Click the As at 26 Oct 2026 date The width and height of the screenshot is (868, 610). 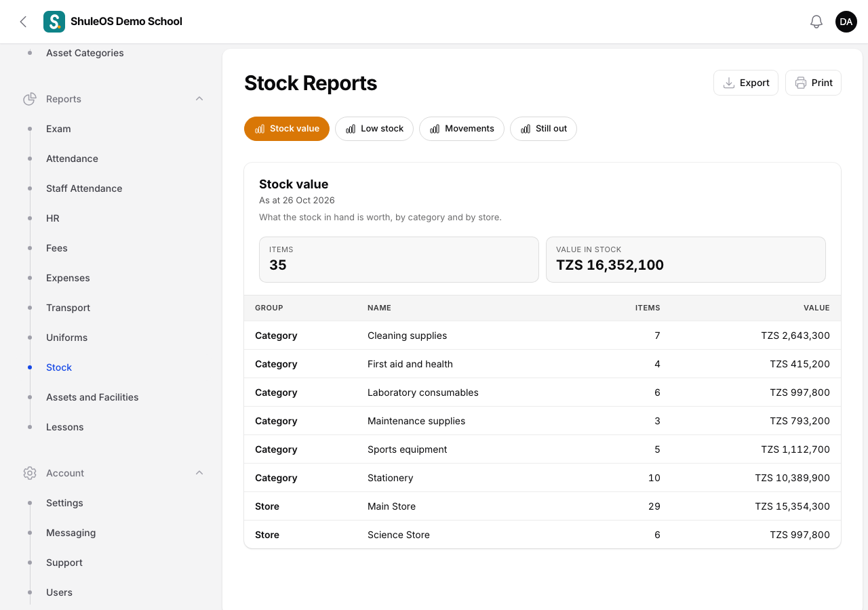(297, 201)
